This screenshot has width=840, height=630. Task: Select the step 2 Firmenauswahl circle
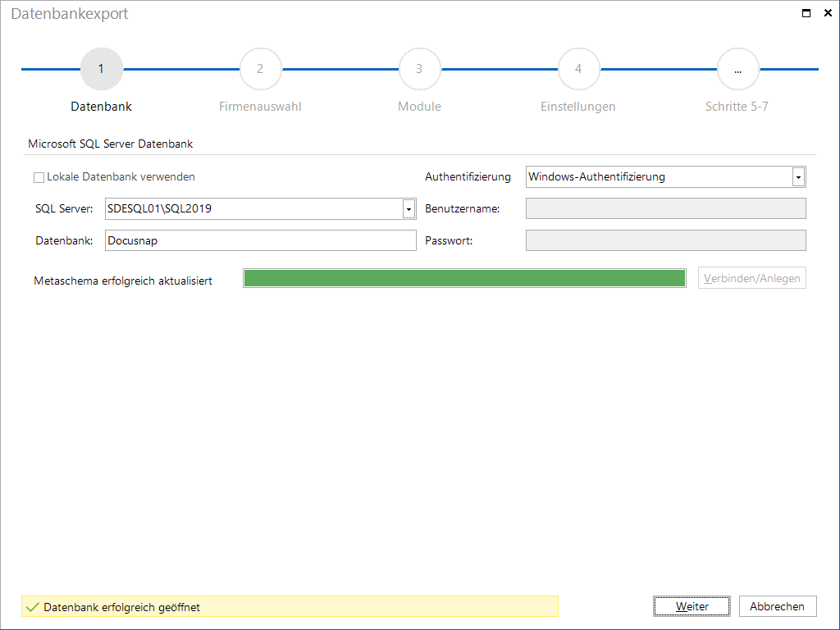[x=260, y=69]
